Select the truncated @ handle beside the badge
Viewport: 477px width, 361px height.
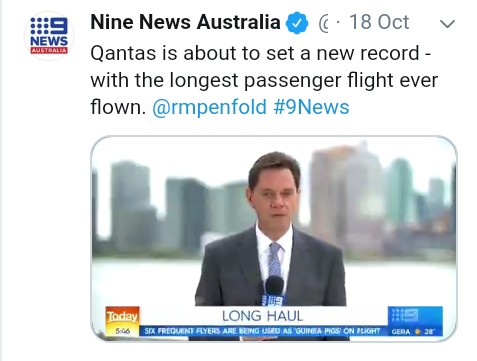(x=323, y=24)
